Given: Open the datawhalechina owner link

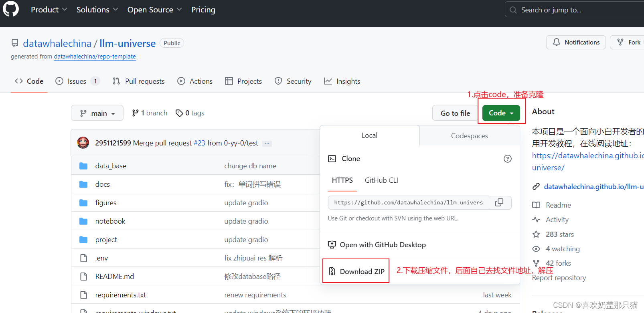Looking at the screenshot, I should (x=57, y=43).
